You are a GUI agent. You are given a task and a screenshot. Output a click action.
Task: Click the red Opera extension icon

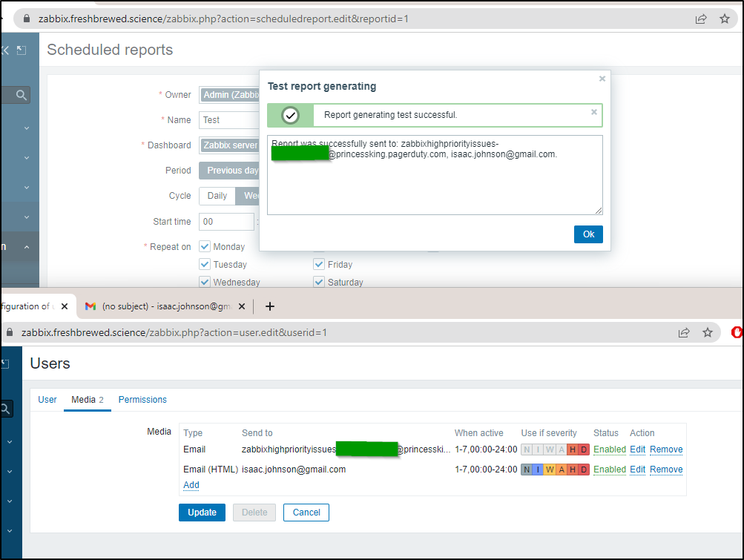point(737,333)
